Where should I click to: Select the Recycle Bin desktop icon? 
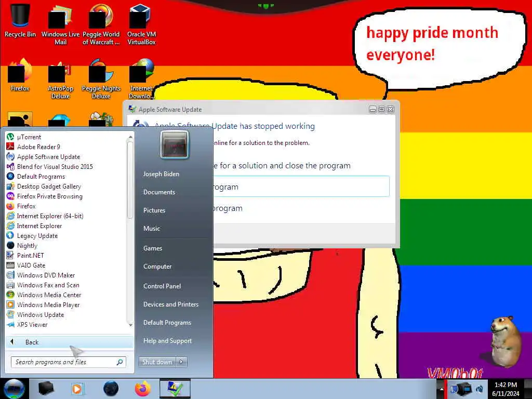point(20,20)
